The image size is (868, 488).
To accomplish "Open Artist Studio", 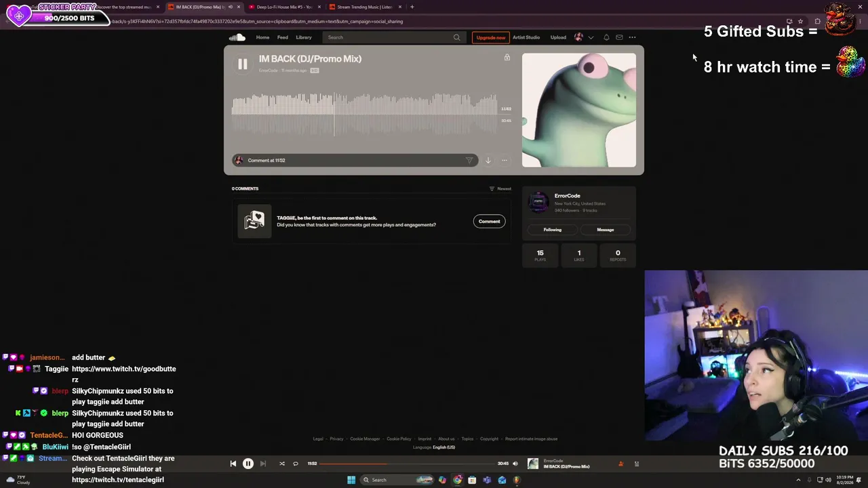I will (526, 37).
